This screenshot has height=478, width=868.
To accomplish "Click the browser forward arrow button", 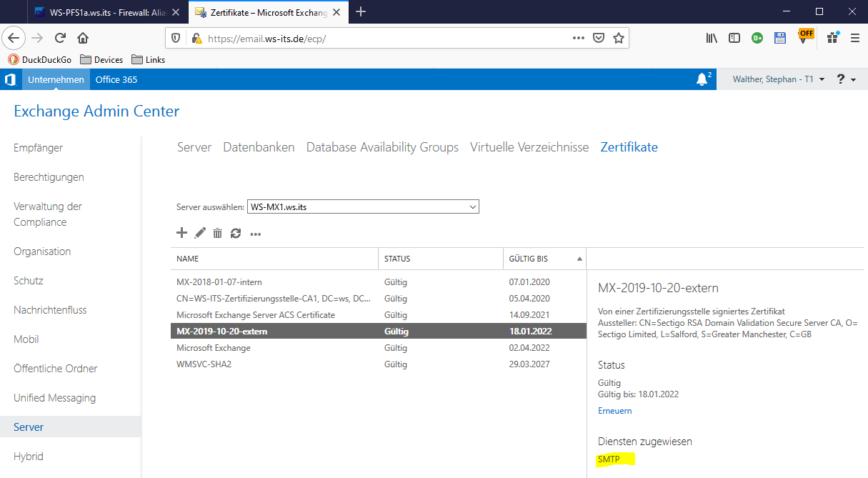I will click(x=37, y=38).
